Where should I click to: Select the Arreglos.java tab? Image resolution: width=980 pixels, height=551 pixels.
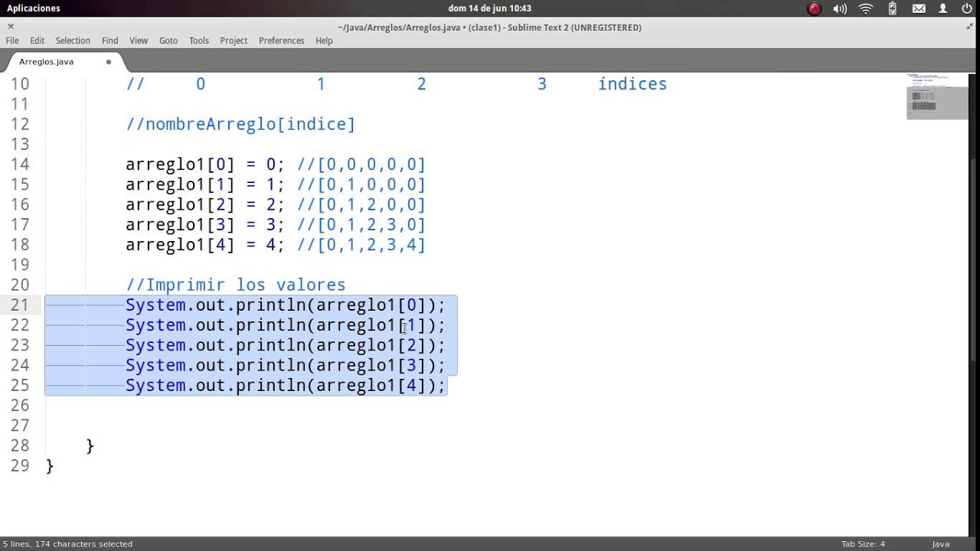point(47,62)
